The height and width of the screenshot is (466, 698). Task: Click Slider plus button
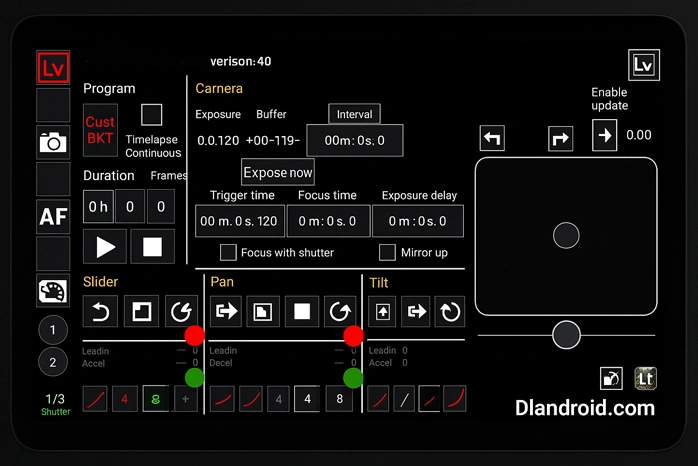pyautogui.click(x=186, y=399)
